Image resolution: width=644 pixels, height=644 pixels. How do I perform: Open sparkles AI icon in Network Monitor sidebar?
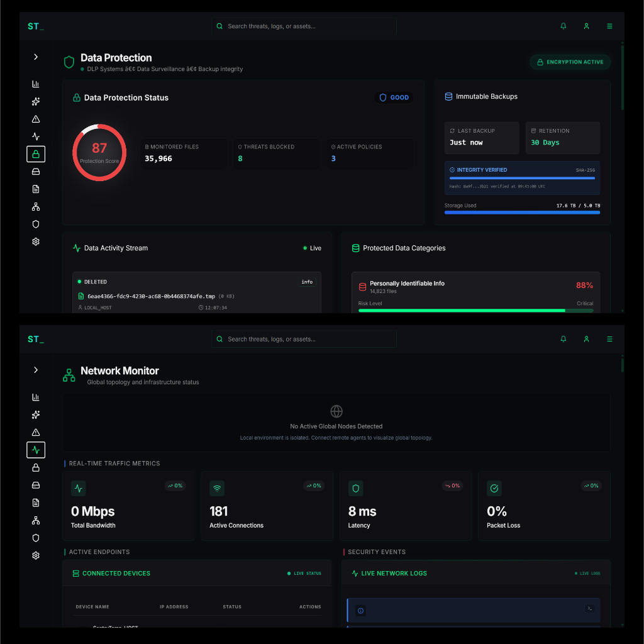36,415
